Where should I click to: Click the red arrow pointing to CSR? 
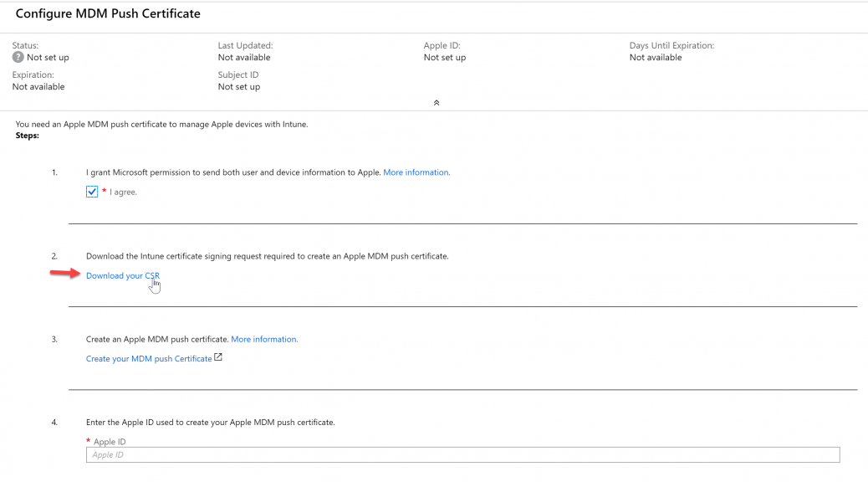pos(65,273)
